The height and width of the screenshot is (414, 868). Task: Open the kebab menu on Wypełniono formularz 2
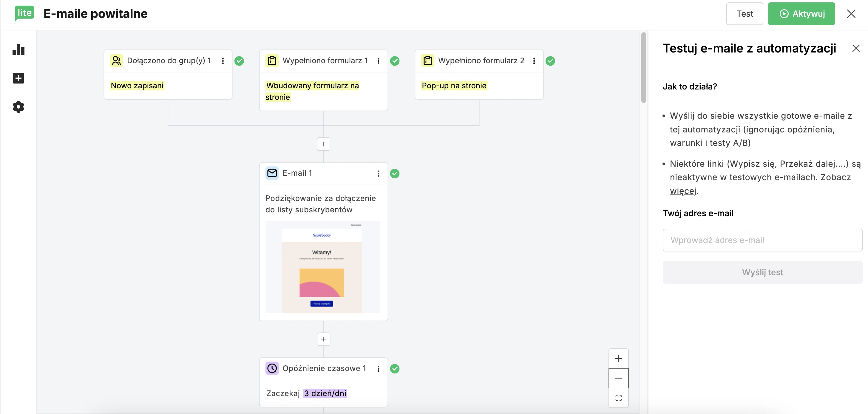coord(534,61)
